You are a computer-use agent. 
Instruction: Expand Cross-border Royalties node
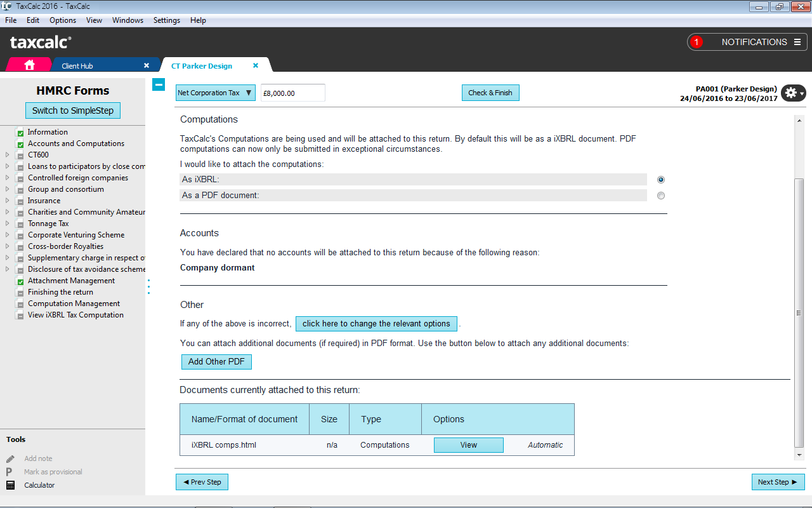[7, 246]
